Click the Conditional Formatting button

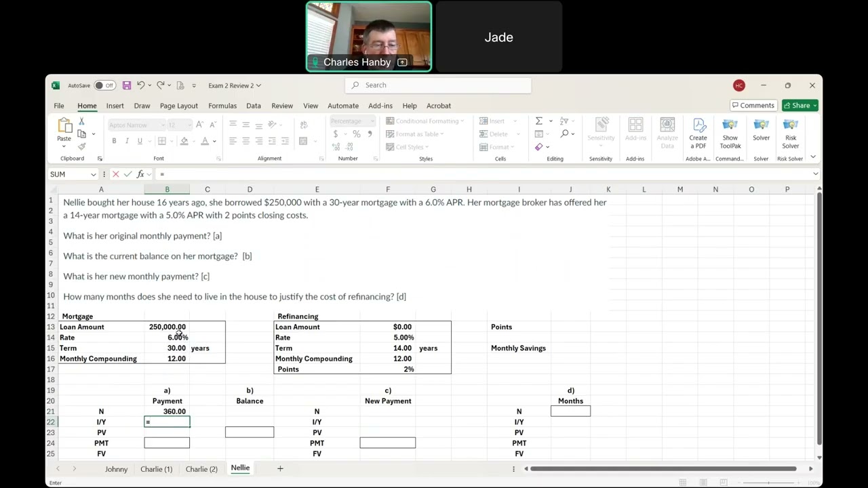click(425, 121)
